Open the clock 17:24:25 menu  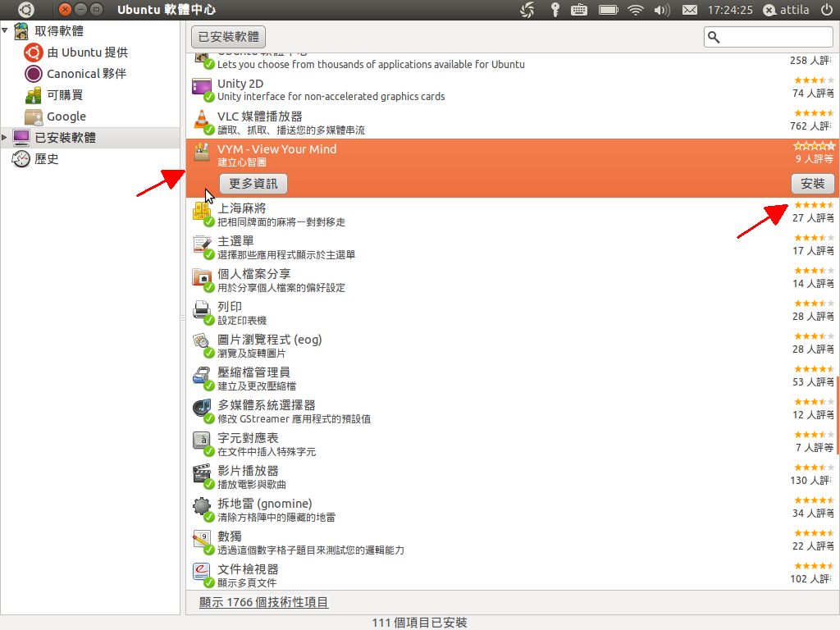coord(729,10)
